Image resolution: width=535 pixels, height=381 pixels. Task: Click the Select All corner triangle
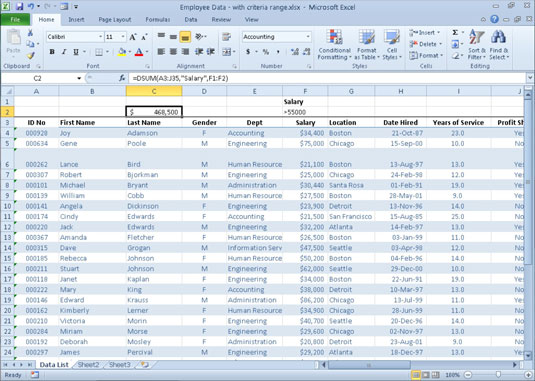pos(8,91)
